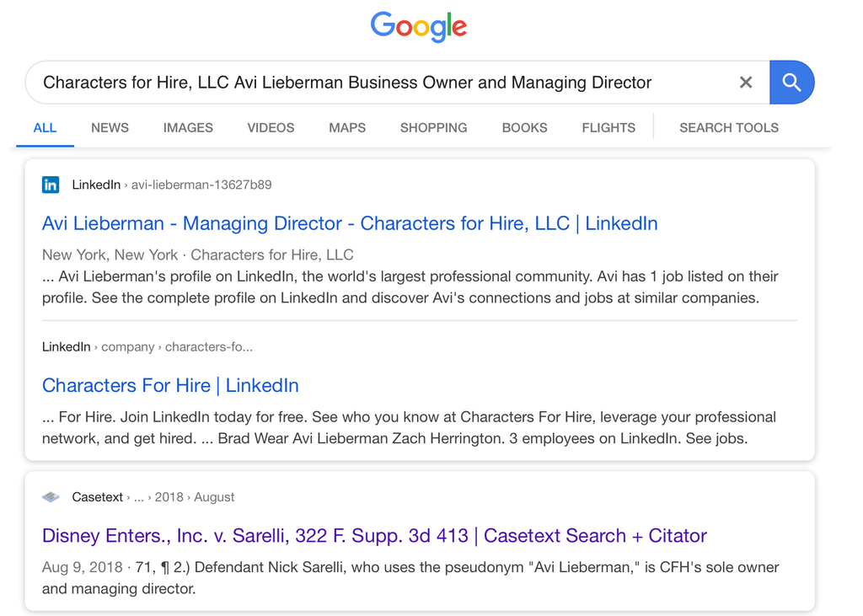Switch to the NEWS tab
863x616 pixels.
tap(110, 128)
